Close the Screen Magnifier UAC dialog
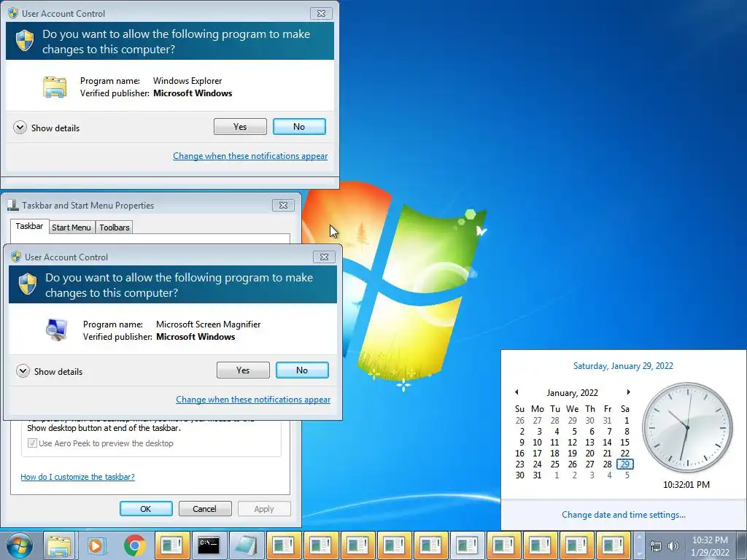 324,257
